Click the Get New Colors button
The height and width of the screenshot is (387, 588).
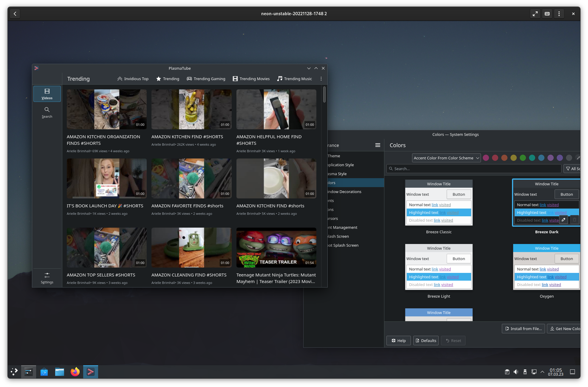pos(564,329)
